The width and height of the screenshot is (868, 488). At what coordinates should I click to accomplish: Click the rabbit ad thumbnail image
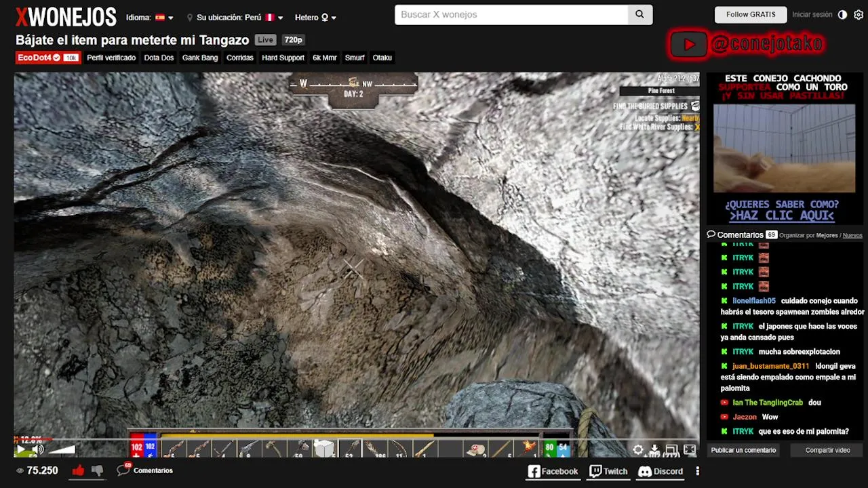(x=784, y=148)
